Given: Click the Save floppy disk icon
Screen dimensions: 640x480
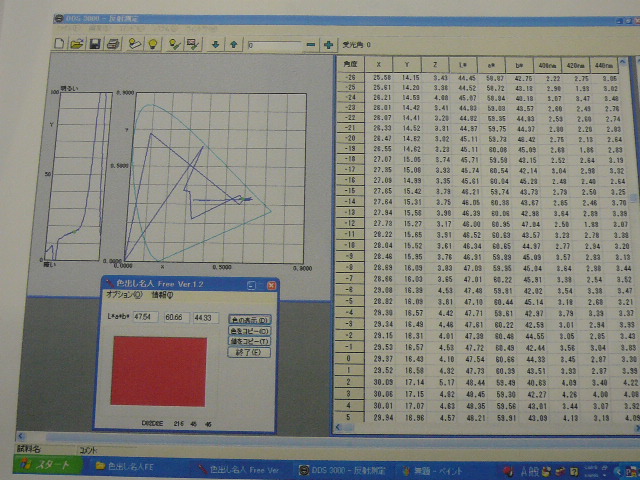Looking at the screenshot, I should (x=94, y=44).
